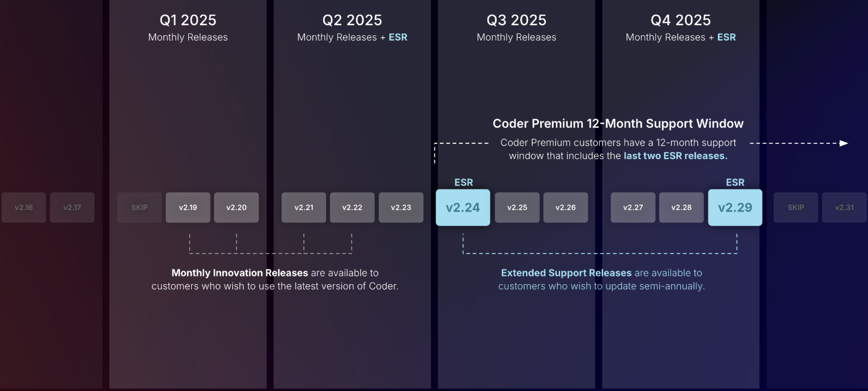Click the faded v2.16 release box
Image resolution: width=868 pixels, height=391 pixels.
(23, 207)
